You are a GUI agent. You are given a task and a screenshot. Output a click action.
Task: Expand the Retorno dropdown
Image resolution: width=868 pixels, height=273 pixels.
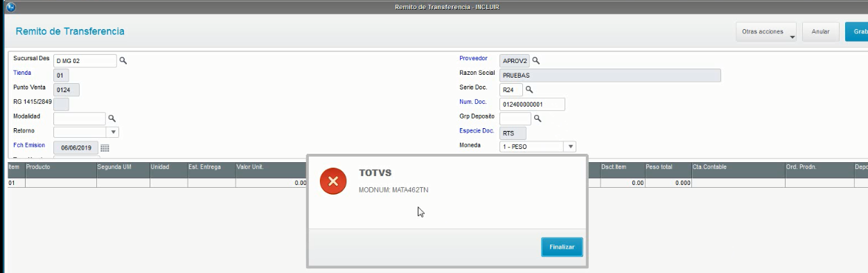(113, 132)
